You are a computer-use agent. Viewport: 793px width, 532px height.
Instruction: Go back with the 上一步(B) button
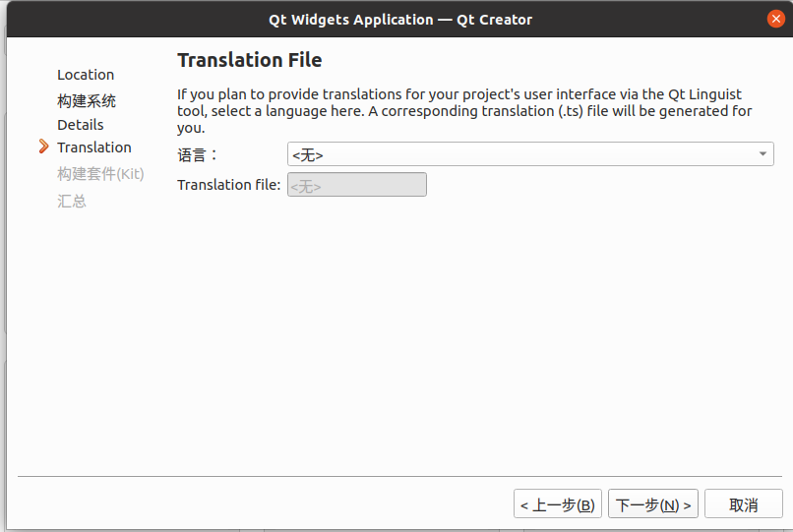coord(557,503)
